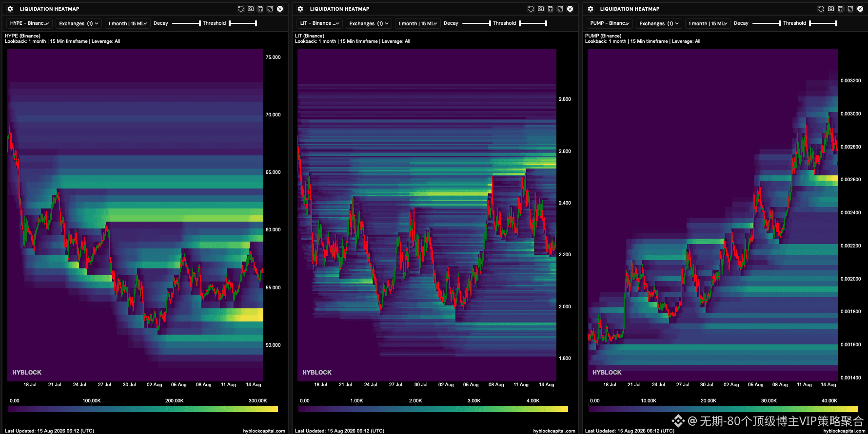The height and width of the screenshot is (434, 868).
Task: Click the PUMP heatmap color scale bar
Action: [x=723, y=409]
